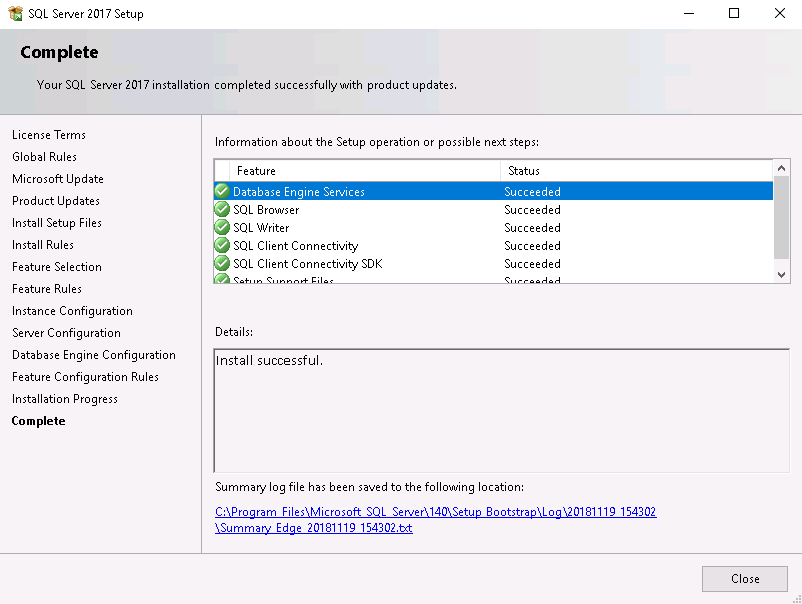Select Global Rules step in sidebar

pyautogui.click(x=44, y=156)
